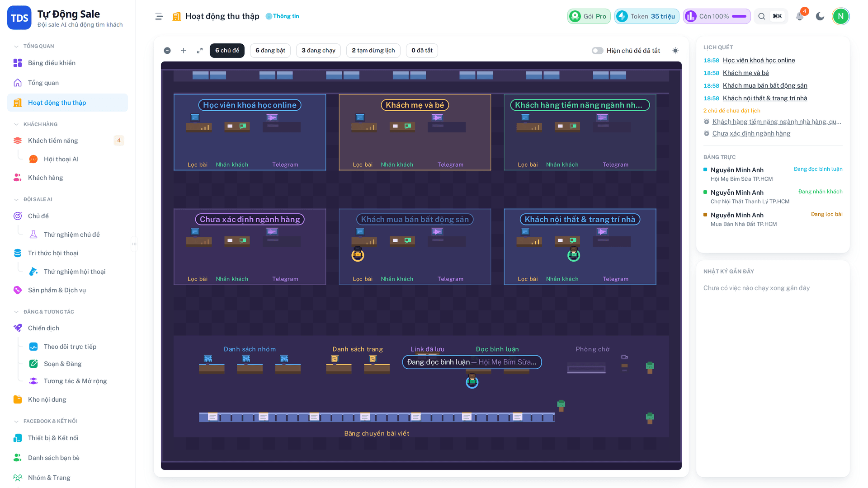The height and width of the screenshot is (488, 868).
Task: Switch to dark mode moon icon
Action: click(820, 16)
